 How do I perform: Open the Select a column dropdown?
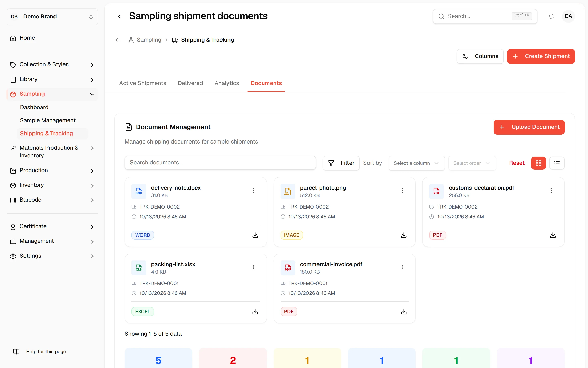416,163
